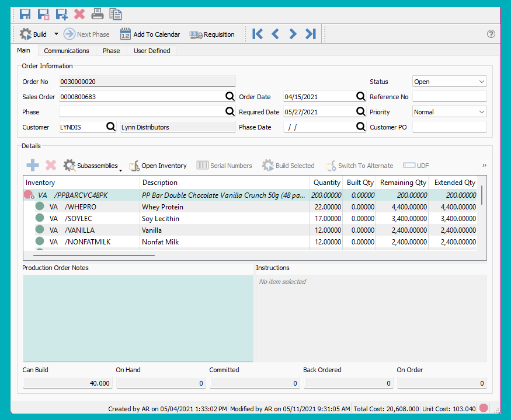511x420 pixels.
Task: Click the Can Build value field
Action: [x=68, y=383]
